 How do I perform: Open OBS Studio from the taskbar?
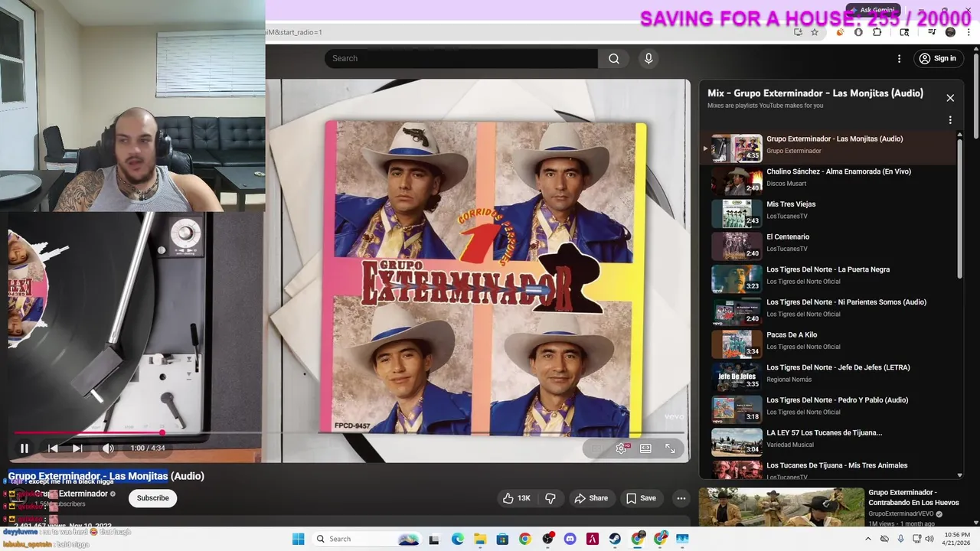coord(547,539)
